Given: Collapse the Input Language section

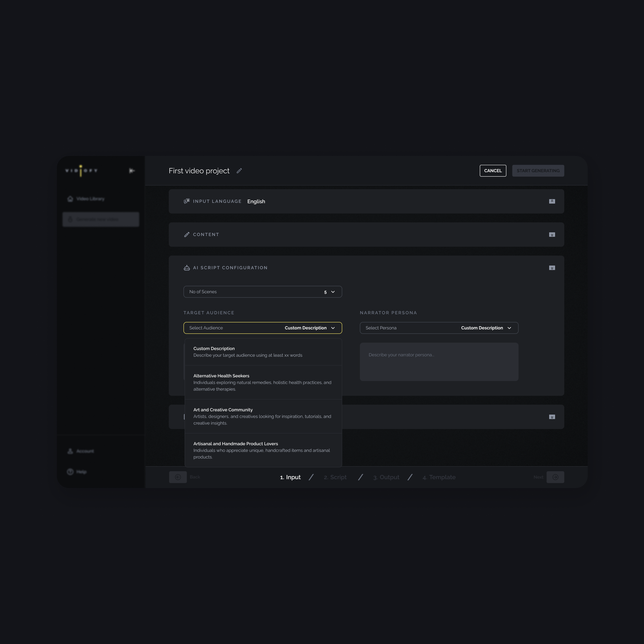Looking at the screenshot, I should (552, 201).
